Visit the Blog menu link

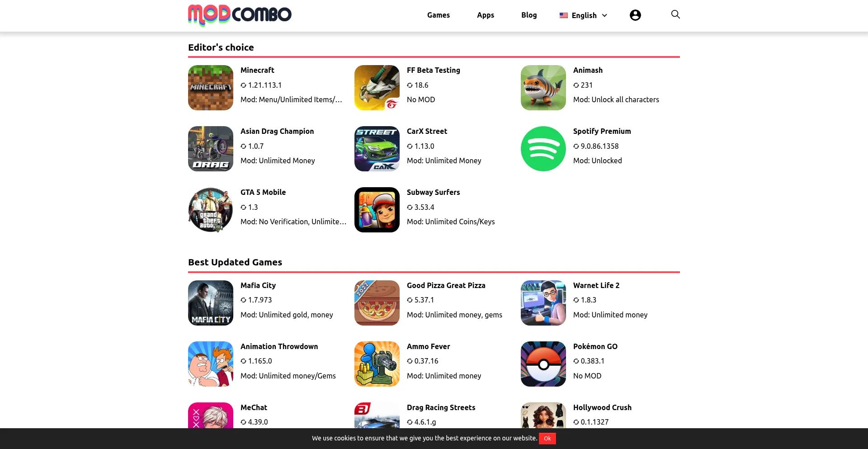(x=529, y=15)
